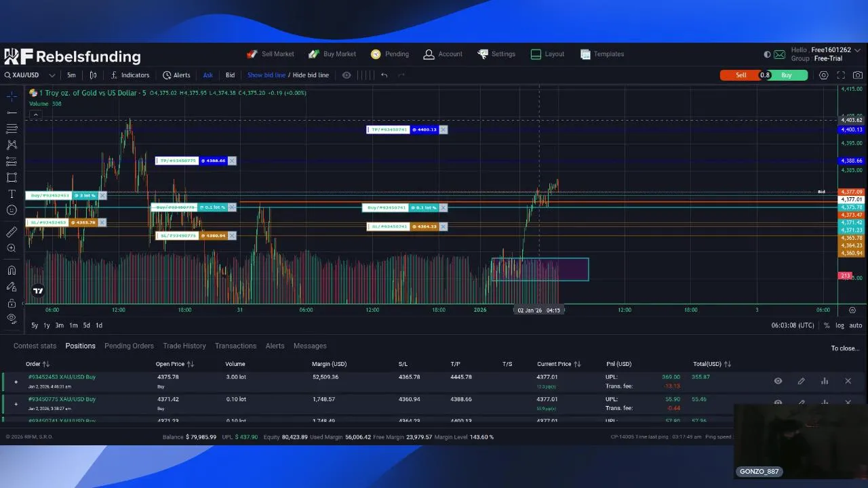The width and height of the screenshot is (868, 488).
Task: Select the crosshair cursor tool
Action: pyautogui.click(x=12, y=96)
